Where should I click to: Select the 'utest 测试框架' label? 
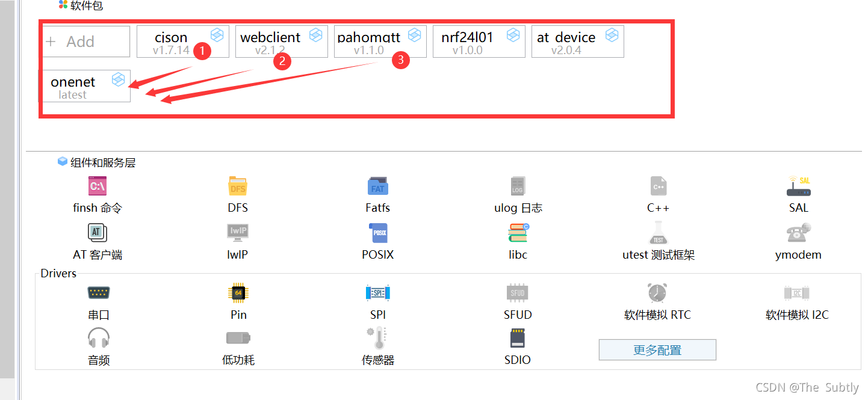[x=659, y=255]
